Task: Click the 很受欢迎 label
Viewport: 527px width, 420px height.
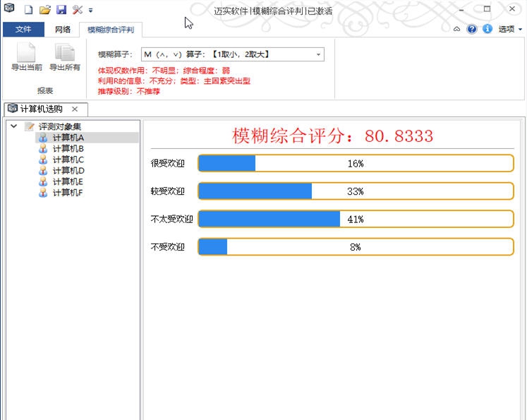Action: (x=167, y=164)
